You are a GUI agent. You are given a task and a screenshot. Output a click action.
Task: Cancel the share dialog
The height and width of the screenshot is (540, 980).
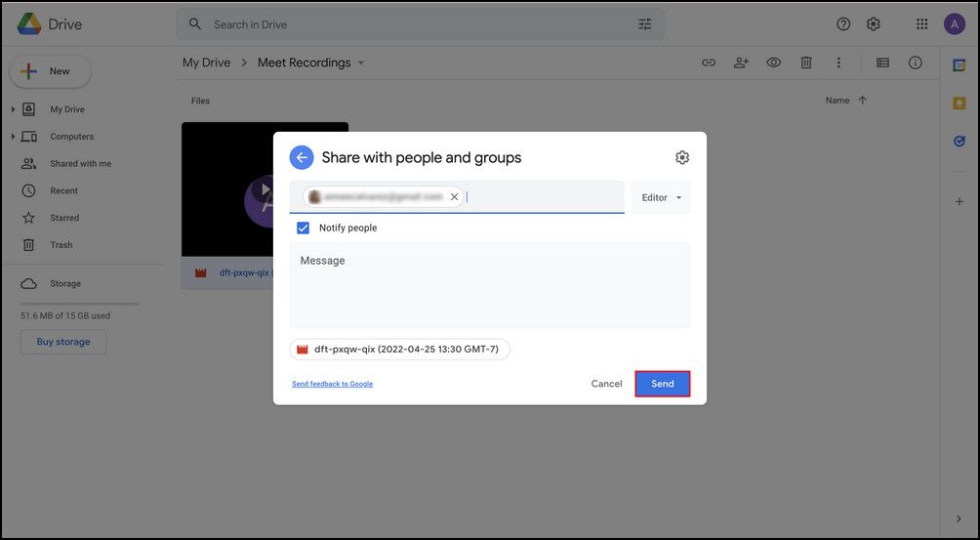(x=606, y=384)
